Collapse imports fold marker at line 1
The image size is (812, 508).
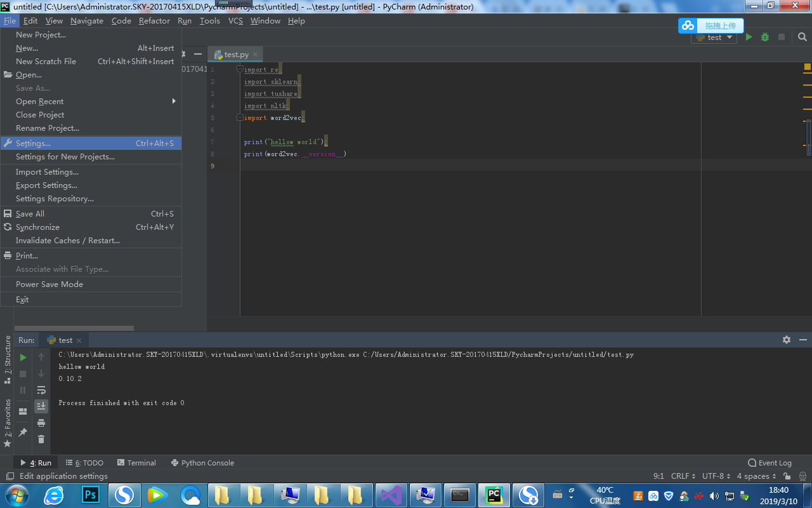click(240, 69)
